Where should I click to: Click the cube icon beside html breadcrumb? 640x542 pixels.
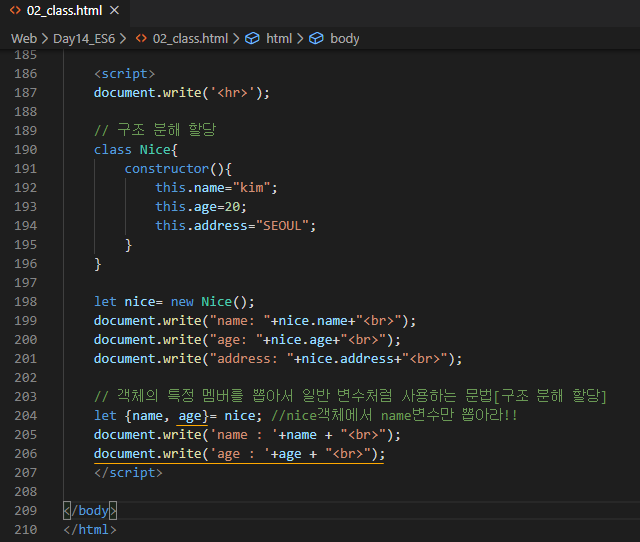[252, 39]
